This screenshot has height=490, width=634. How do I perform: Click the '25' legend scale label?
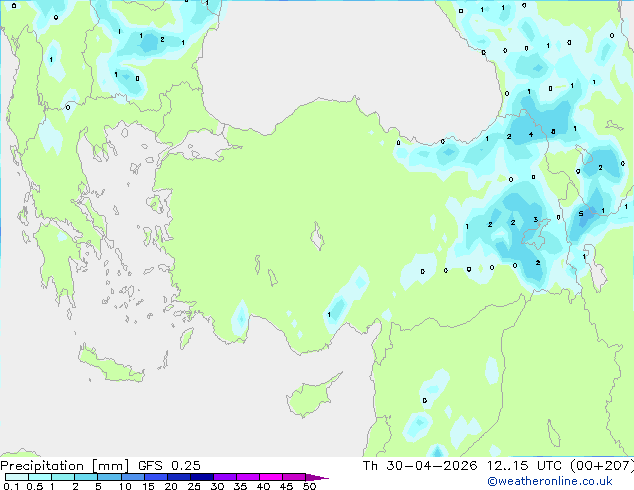point(194,486)
